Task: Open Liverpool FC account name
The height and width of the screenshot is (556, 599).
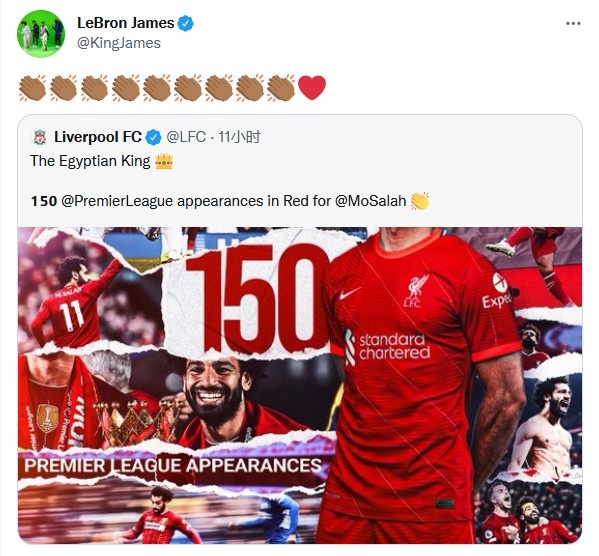Action: pyautogui.click(x=98, y=137)
